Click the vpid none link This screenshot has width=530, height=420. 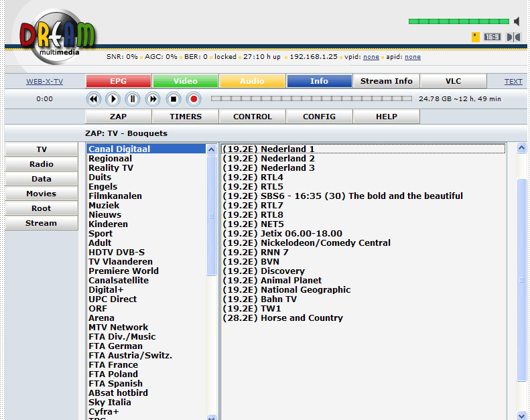coord(371,57)
